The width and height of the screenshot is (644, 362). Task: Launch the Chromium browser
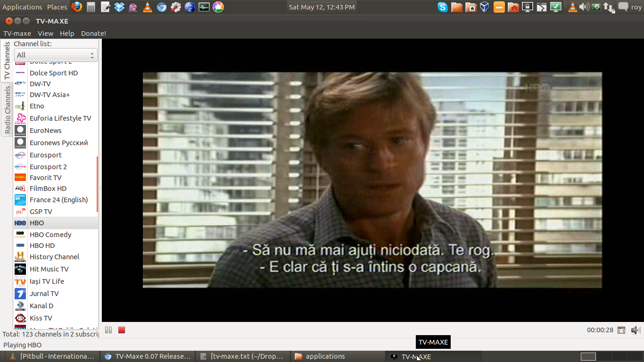click(162, 7)
